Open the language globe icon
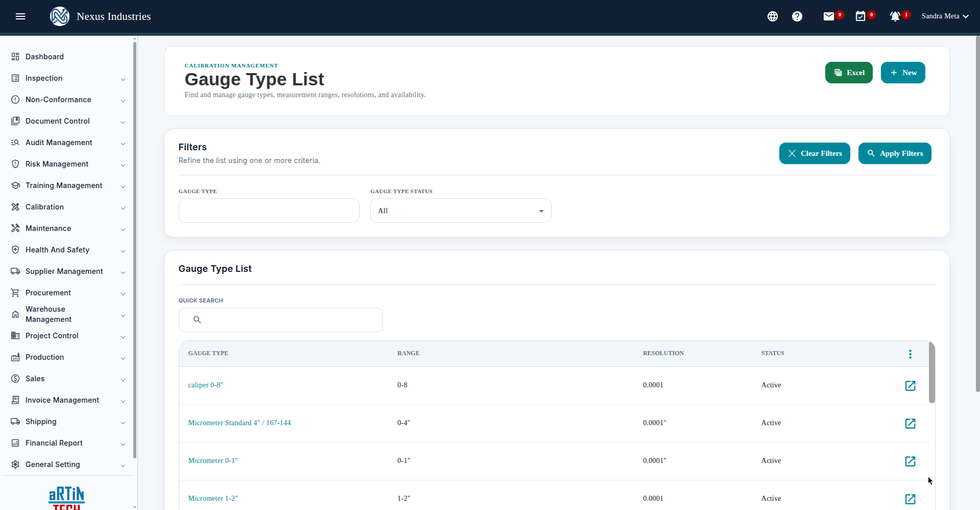 773,16
